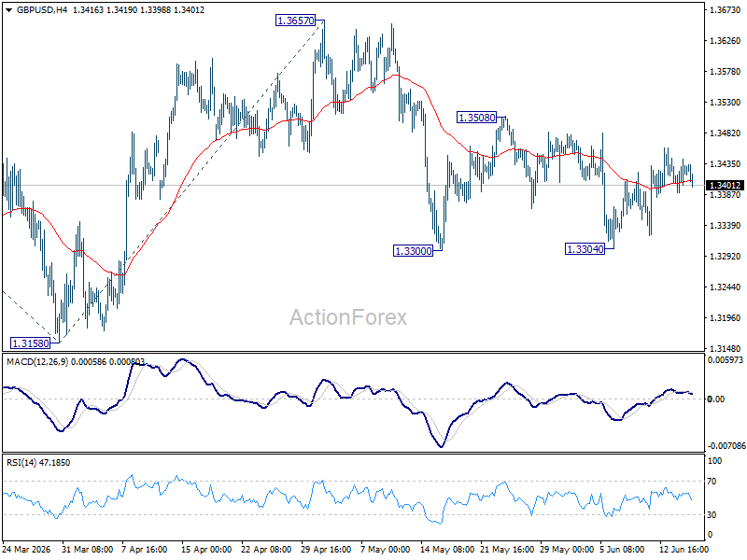Select the 1.32440 price axis value
This screenshot has height=560, width=747.
[726, 287]
